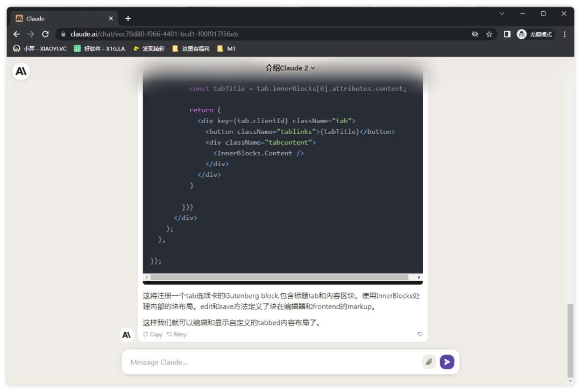Viewport: 581px width, 392px height.
Task: Open the 发现精彩 bookmark
Action: tap(149, 49)
